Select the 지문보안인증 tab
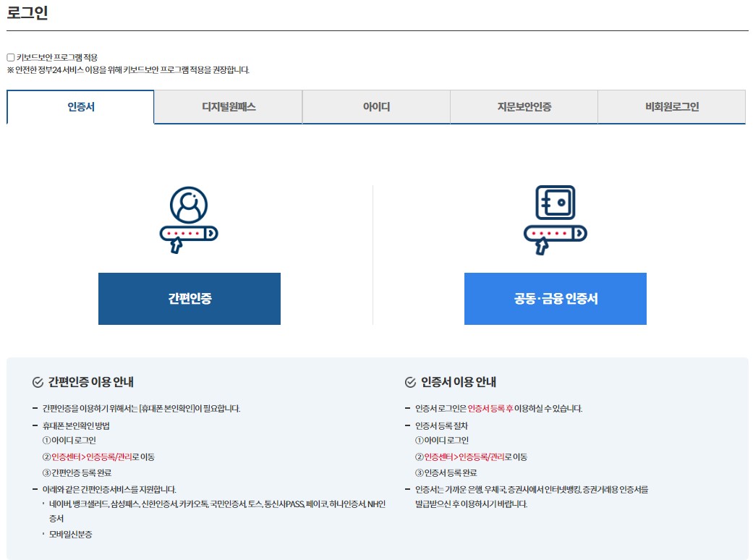Screen dimensions: 753x560 coord(523,106)
